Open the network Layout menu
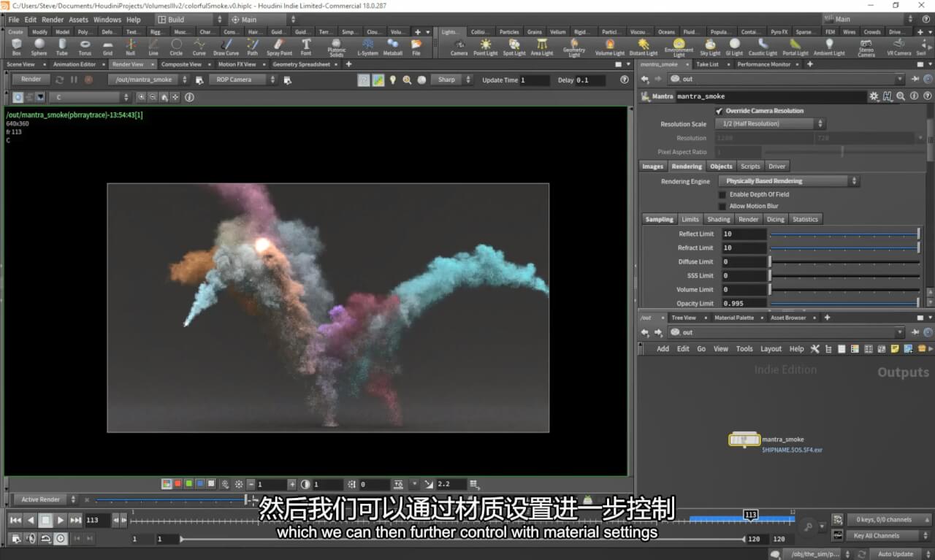The width and height of the screenshot is (935, 560). [771, 349]
